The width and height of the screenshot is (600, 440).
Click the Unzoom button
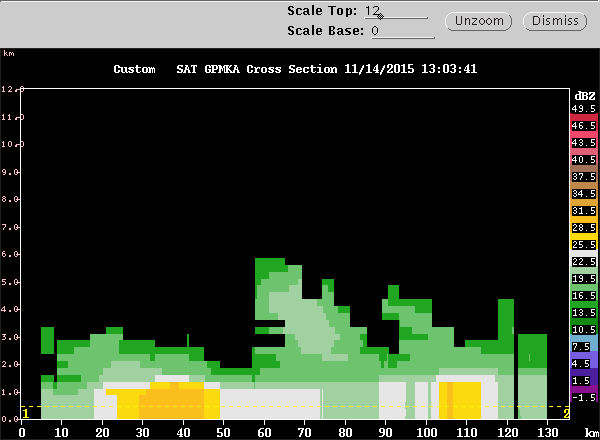(x=479, y=21)
